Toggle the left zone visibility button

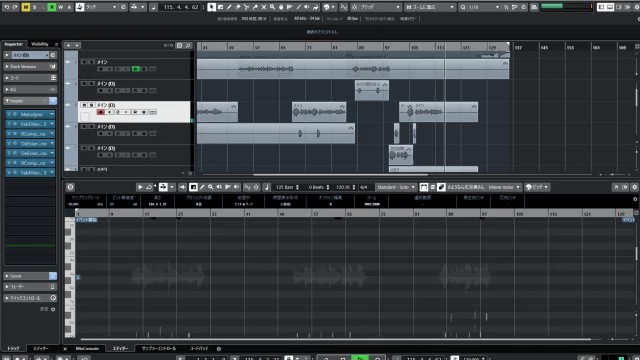(601, 7)
